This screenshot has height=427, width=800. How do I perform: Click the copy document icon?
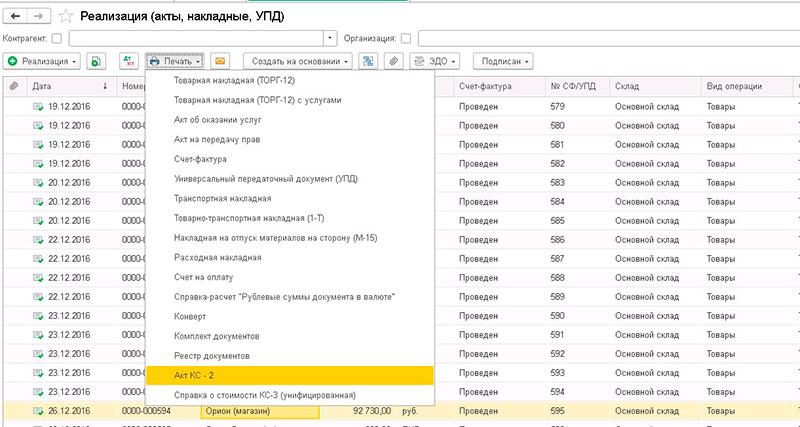[x=97, y=62]
